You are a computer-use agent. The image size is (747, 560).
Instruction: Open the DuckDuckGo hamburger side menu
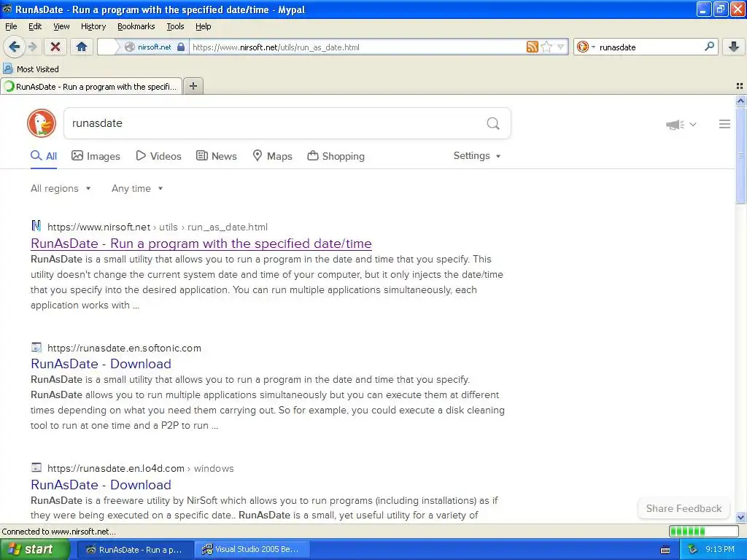tap(724, 124)
